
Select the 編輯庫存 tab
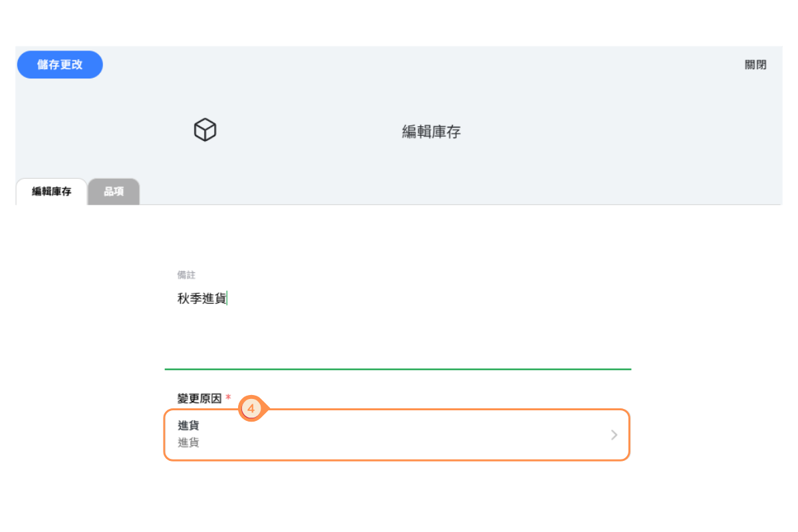tap(51, 192)
